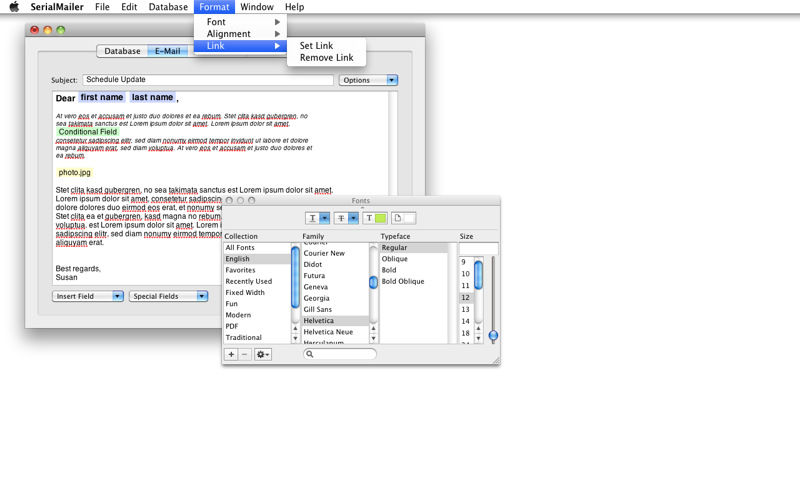Select Didot font family
This screenshot has width=800, height=500.
[335, 264]
